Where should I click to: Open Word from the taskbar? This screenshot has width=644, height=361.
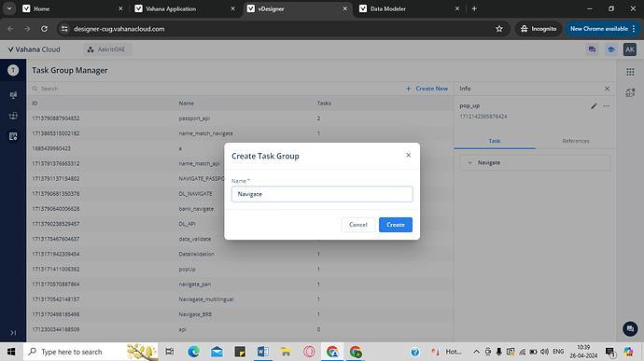coord(263,352)
